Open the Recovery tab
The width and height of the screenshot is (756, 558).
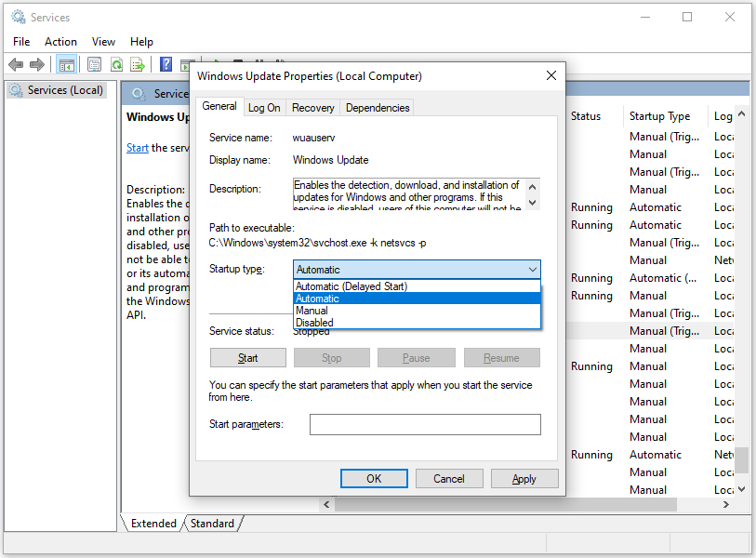click(x=312, y=108)
